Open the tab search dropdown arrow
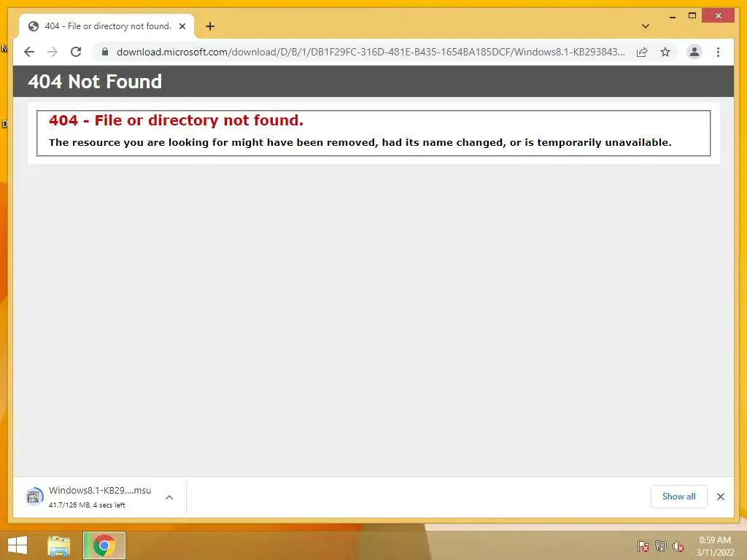 (646, 26)
